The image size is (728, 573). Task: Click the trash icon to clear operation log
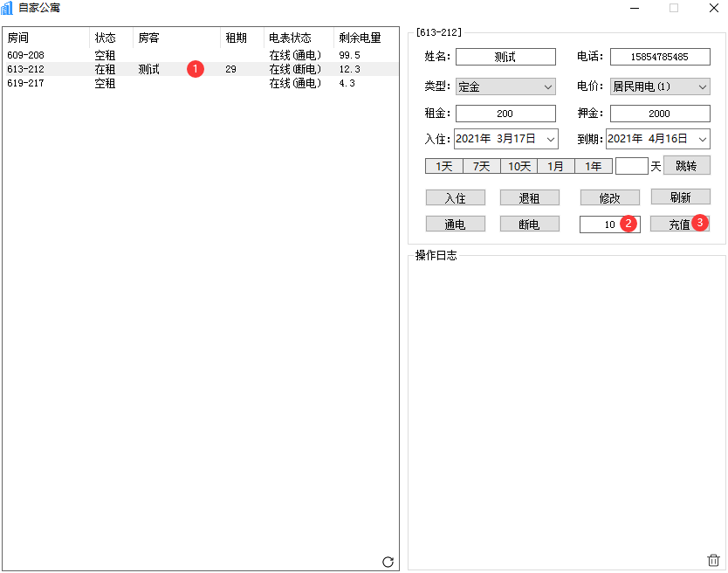click(x=713, y=560)
